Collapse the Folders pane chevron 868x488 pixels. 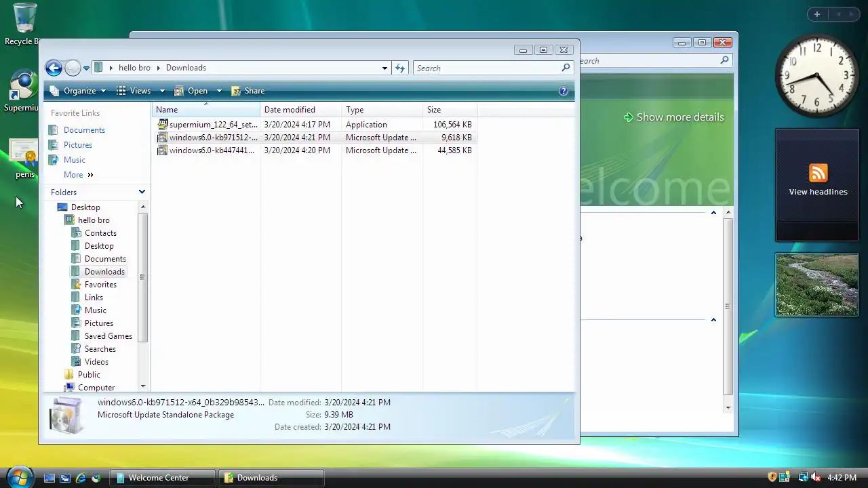pyautogui.click(x=142, y=192)
